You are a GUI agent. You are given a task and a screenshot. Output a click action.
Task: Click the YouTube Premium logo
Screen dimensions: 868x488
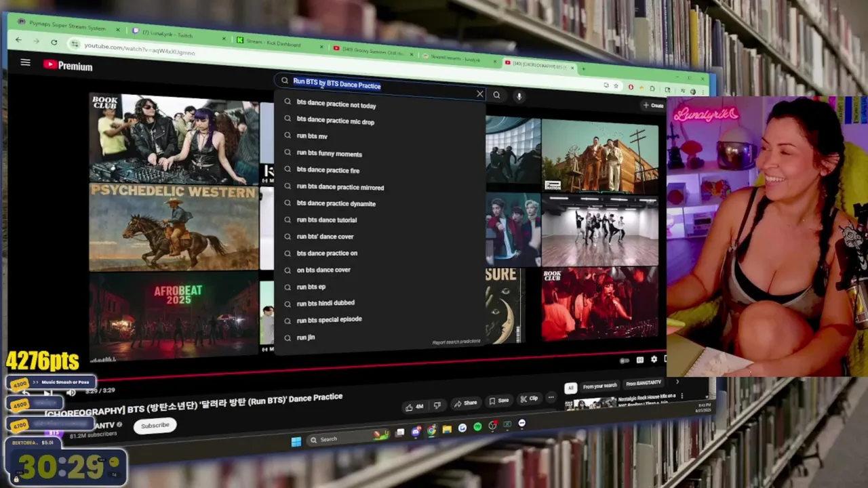click(68, 66)
